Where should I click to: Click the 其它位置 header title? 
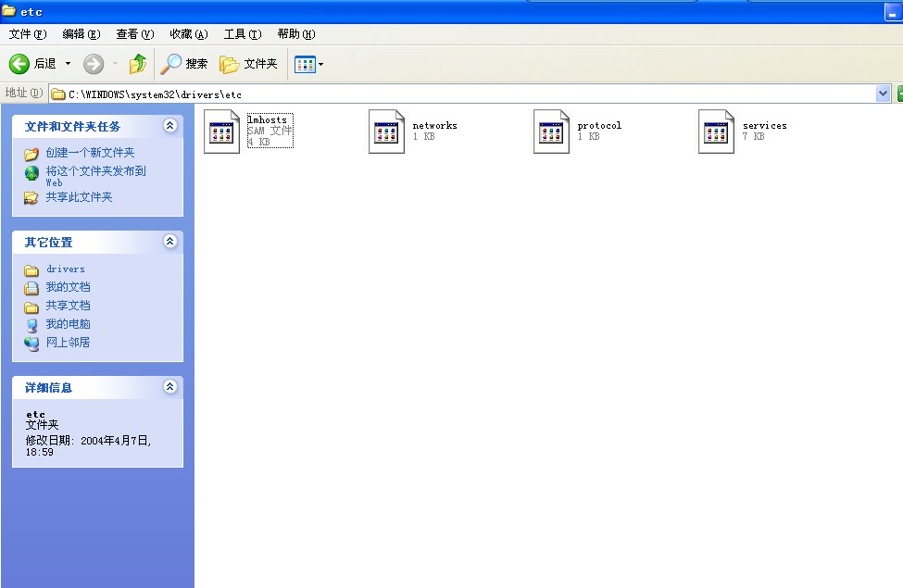[48, 243]
